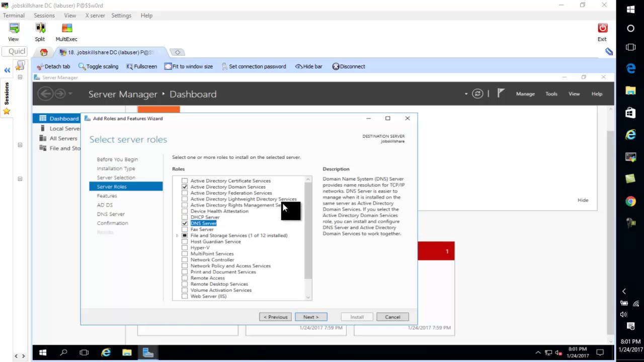This screenshot has width=644, height=362.
Task: Open Server Manager Tools menu
Action: [551, 94]
